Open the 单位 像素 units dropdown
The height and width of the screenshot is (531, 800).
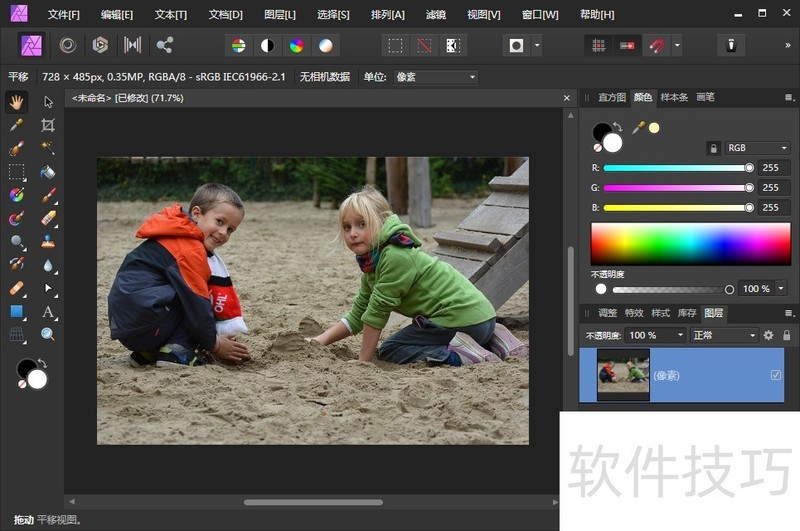(x=435, y=77)
